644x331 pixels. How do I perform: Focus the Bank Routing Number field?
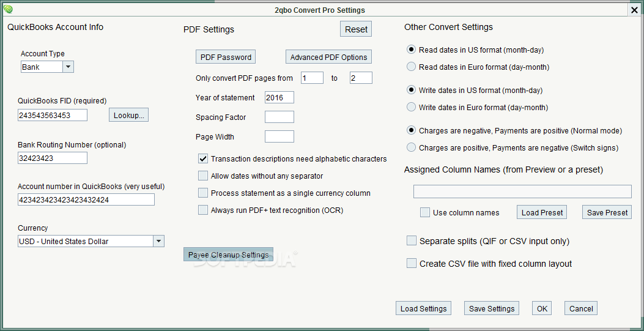point(53,158)
